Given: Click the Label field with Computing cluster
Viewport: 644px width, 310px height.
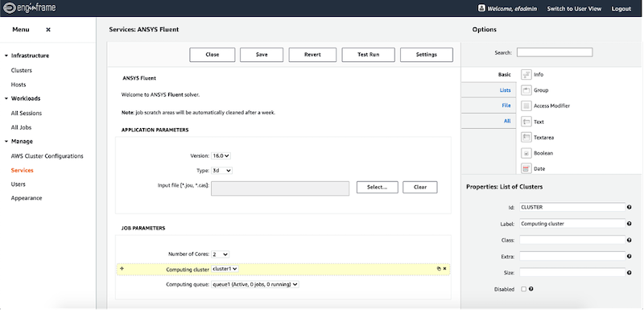Looking at the screenshot, I should (x=572, y=224).
